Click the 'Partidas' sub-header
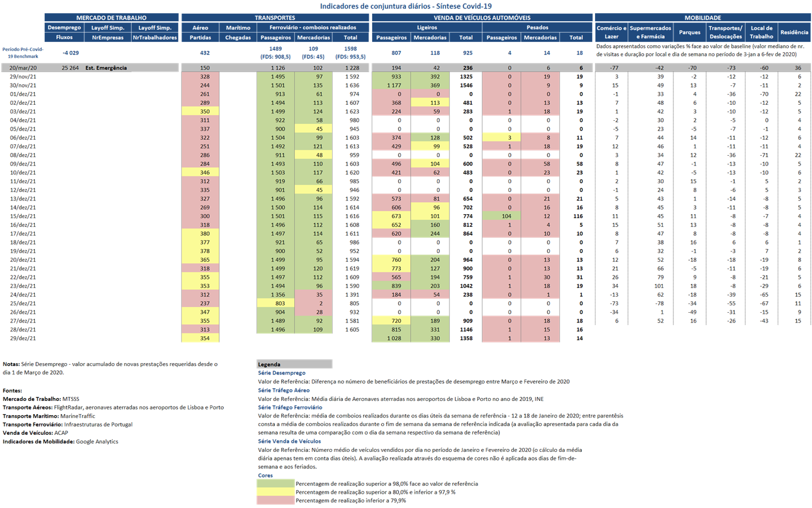The image size is (812, 508). coord(200,37)
